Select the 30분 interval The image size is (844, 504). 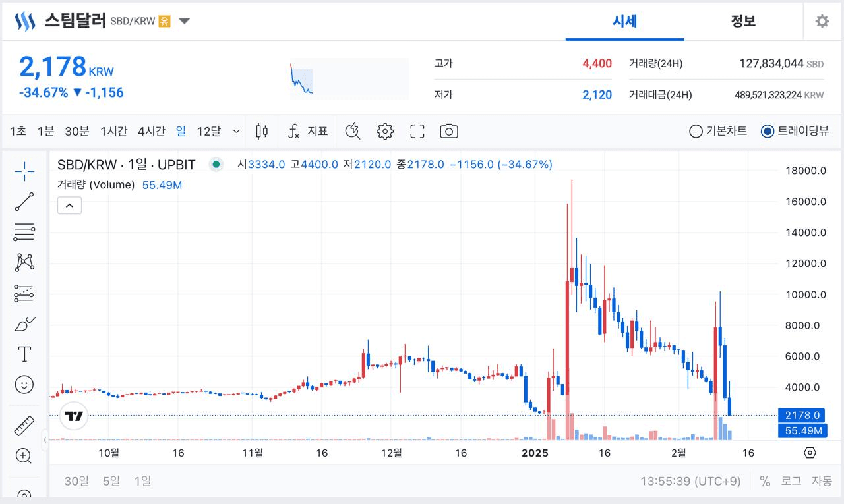tap(76, 131)
